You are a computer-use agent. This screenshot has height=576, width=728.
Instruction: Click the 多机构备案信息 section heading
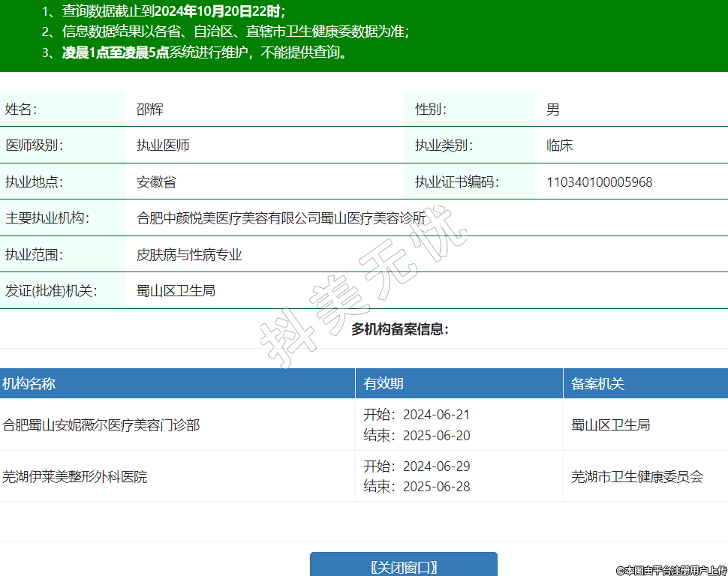pos(400,329)
